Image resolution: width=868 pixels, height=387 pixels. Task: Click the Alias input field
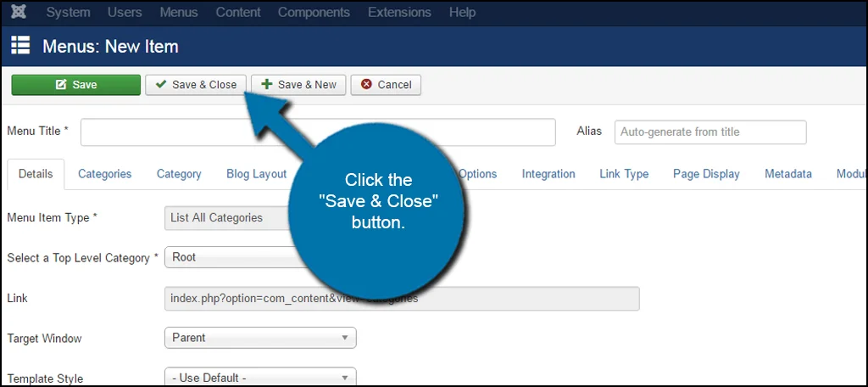709,132
